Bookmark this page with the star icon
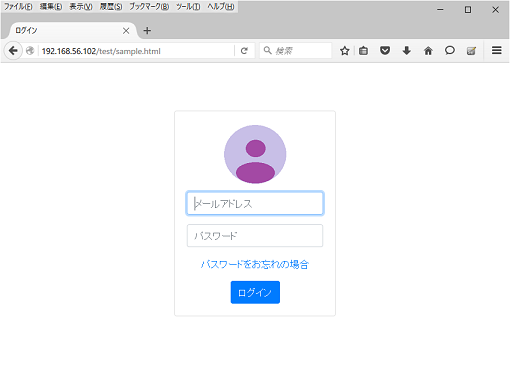510x365 pixels. [x=345, y=51]
